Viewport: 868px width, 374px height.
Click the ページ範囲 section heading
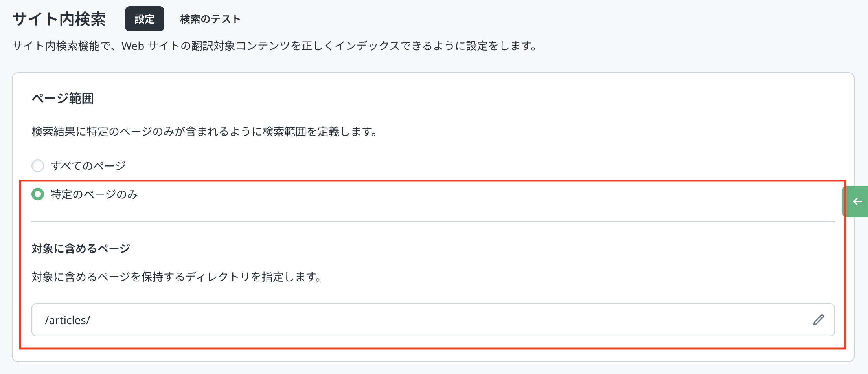(x=63, y=98)
